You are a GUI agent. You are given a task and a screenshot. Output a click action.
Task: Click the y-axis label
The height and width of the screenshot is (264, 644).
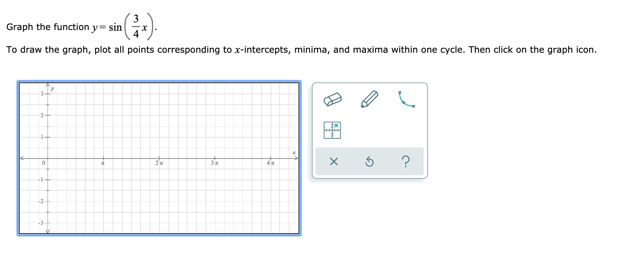pyautogui.click(x=52, y=88)
